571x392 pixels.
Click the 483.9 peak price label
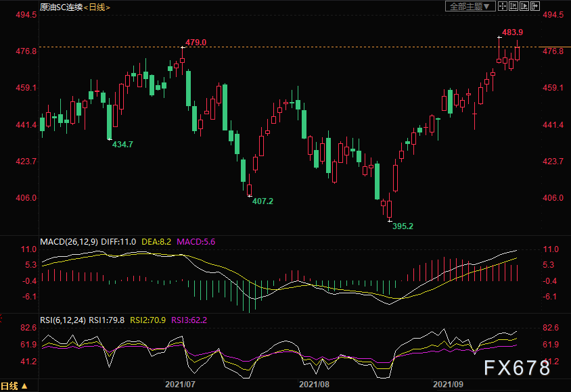click(x=512, y=32)
